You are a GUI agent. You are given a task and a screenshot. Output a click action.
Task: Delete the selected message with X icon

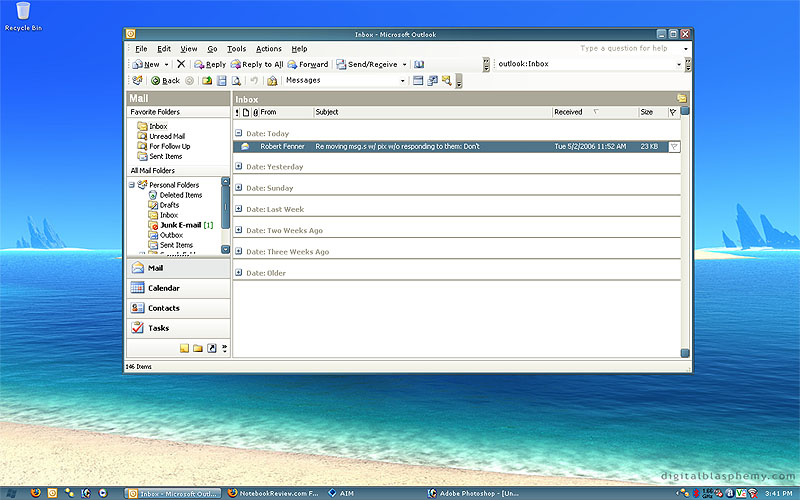point(181,64)
